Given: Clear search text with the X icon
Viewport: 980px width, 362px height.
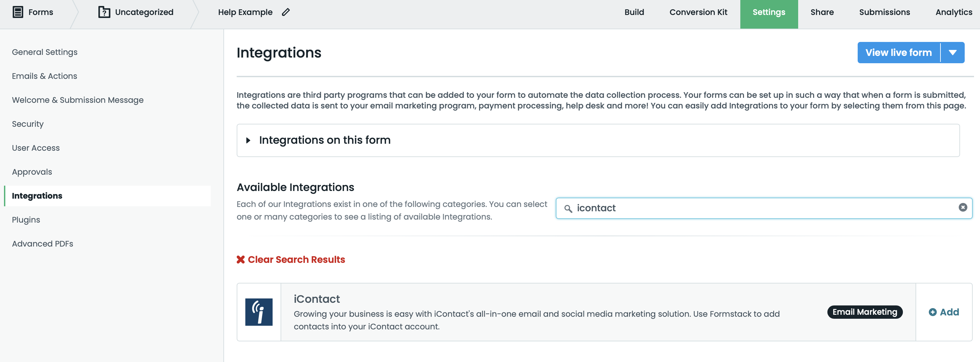Looking at the screenshot, I should coord(962,208).
